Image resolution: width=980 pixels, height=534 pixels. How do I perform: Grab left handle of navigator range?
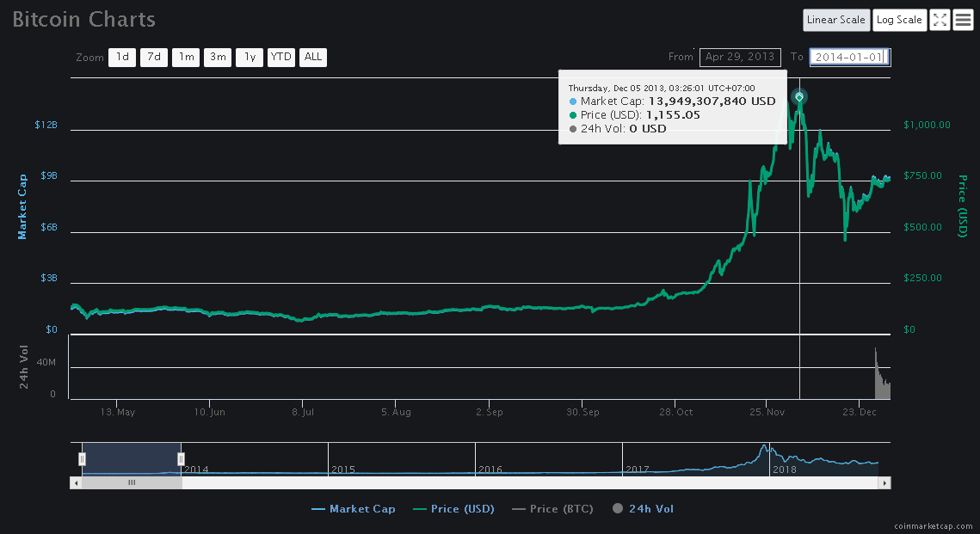point(82,459)
